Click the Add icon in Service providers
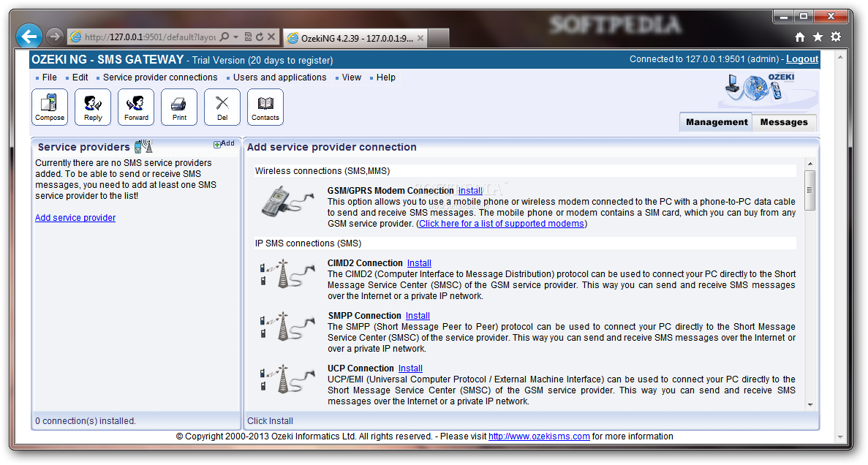This screenshot has width=868, height=465. 224,143
